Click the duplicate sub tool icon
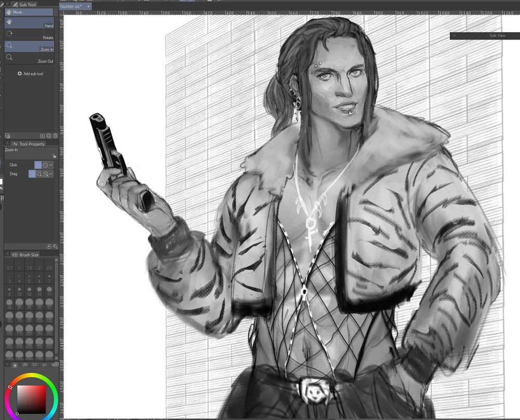This screenshot has height=420, width=520. (49, 136)
